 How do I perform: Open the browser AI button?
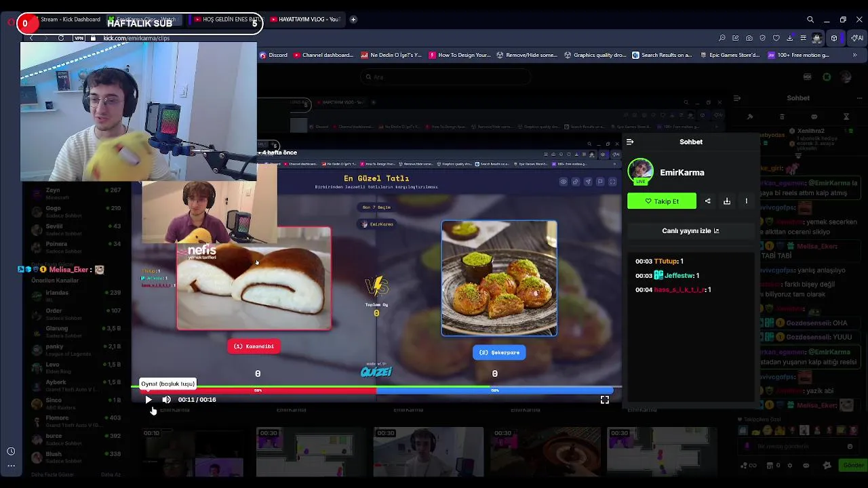coord(858,38)
